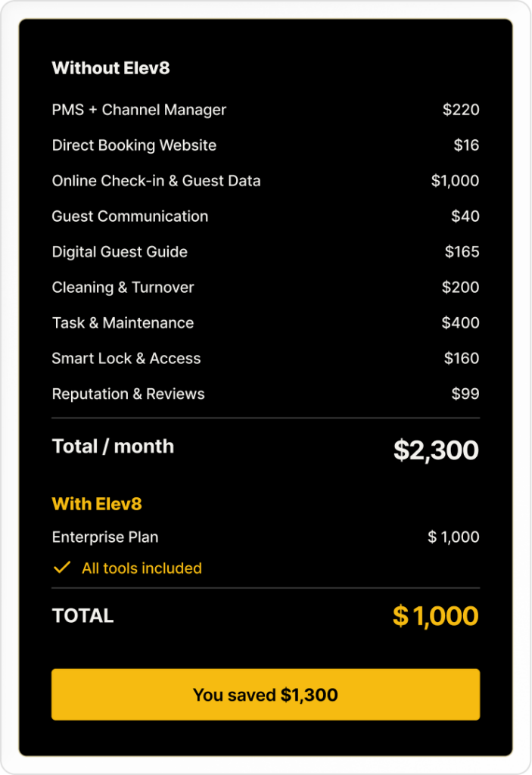Click the $99 Reputation & Reviews price
Image resolution: width=532 pixels, height=775 pixels.
click(x=465, y=394)
